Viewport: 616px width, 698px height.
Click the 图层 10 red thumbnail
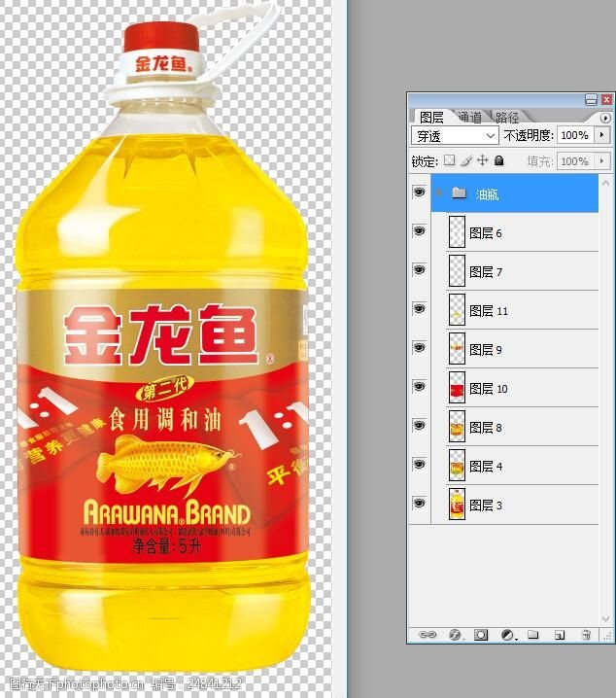457,387
